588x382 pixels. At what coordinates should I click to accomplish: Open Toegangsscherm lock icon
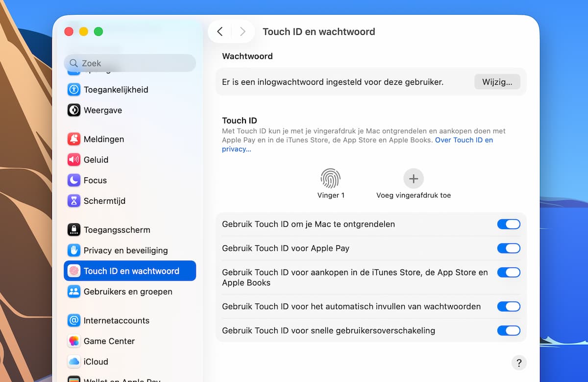pyautogui.click(x=74, y=230)
